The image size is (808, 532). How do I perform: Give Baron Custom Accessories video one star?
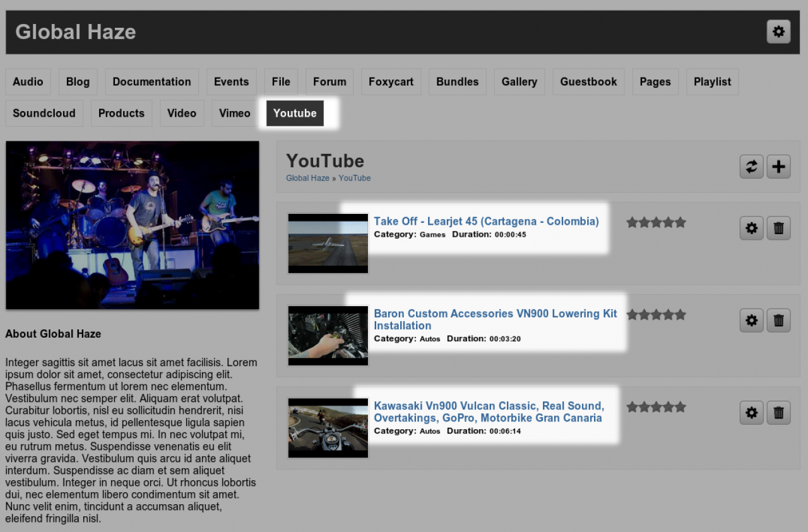pyautogui.click(x=633, y=314)
